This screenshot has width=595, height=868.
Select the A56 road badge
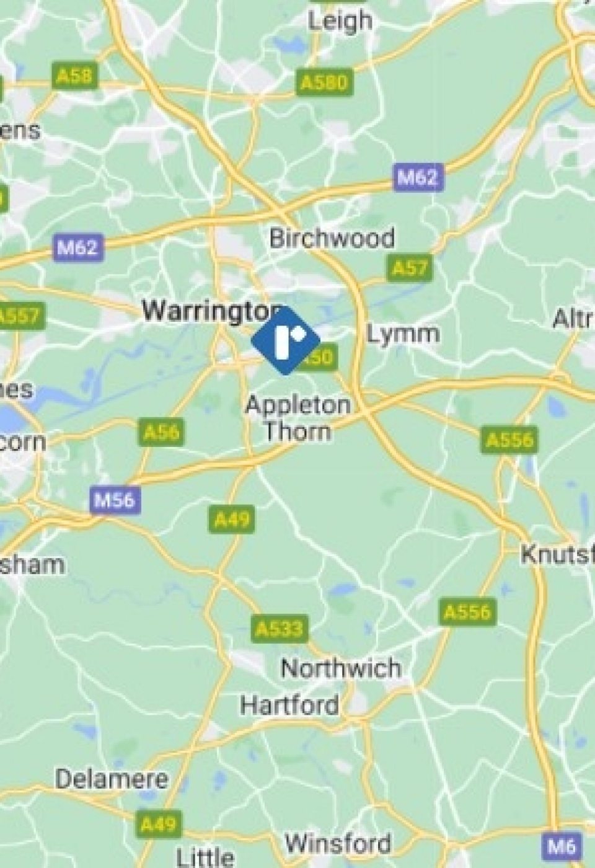tap(162, 432)
